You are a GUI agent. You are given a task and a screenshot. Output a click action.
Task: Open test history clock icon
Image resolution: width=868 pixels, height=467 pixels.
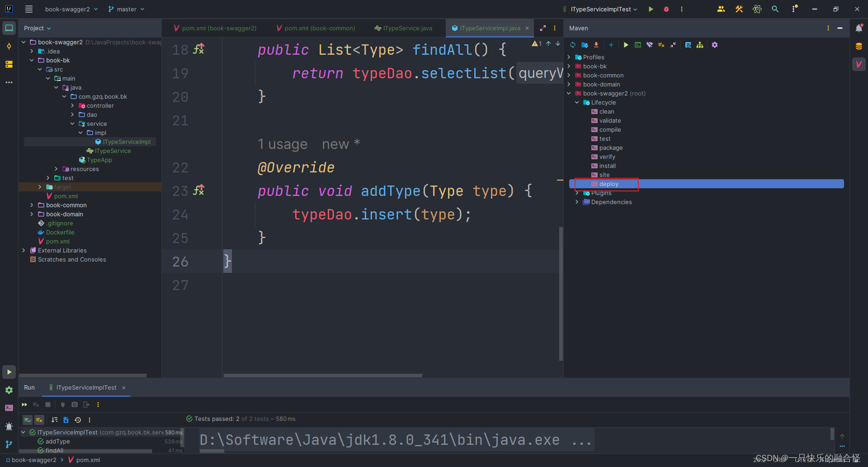pos(78,420)
